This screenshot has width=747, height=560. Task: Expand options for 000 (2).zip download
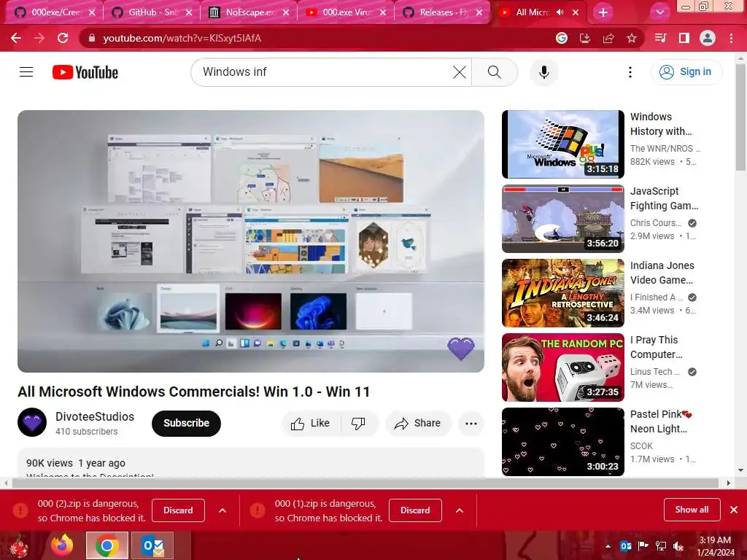(x=222, y=510)
